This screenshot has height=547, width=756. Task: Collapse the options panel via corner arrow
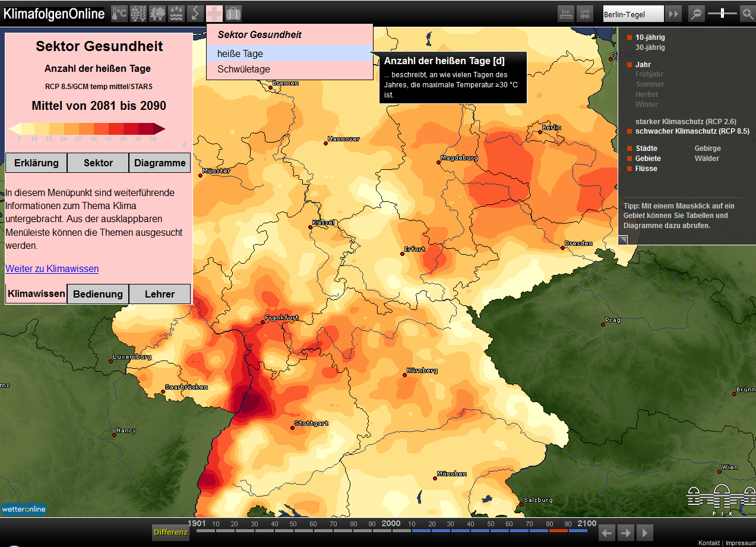point(623,239)
